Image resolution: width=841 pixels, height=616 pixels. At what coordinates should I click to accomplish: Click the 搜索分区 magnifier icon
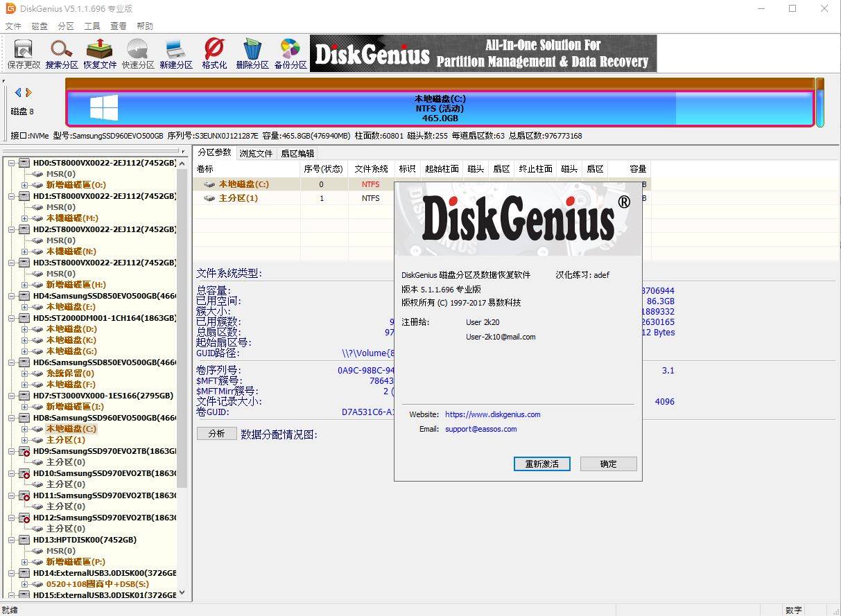[62, 49]
